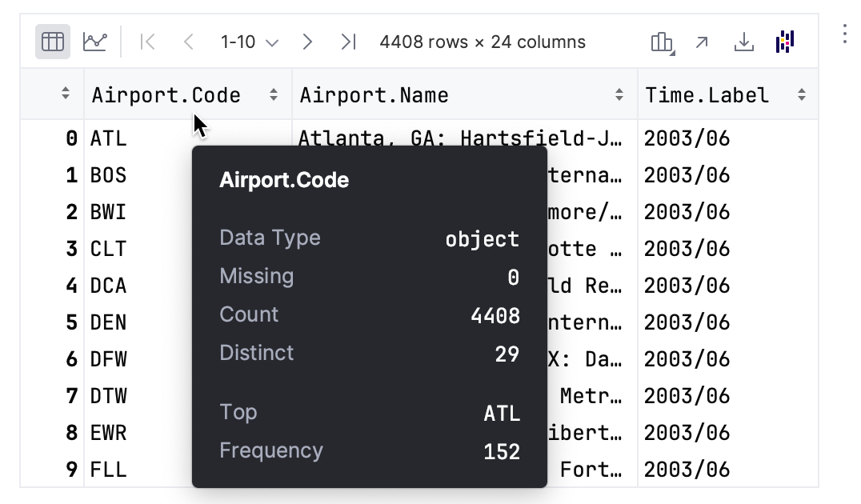Screen dimensions: 861x504
Task: Open the chart view
Action: [x=95, y=41]
